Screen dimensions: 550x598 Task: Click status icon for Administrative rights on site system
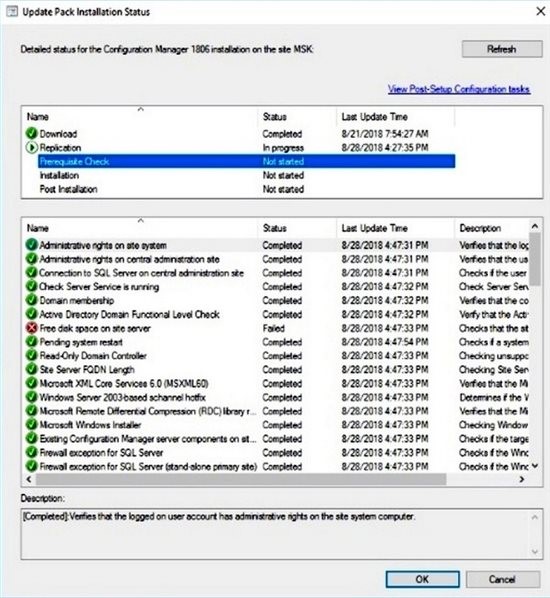[x=31, y=245]
